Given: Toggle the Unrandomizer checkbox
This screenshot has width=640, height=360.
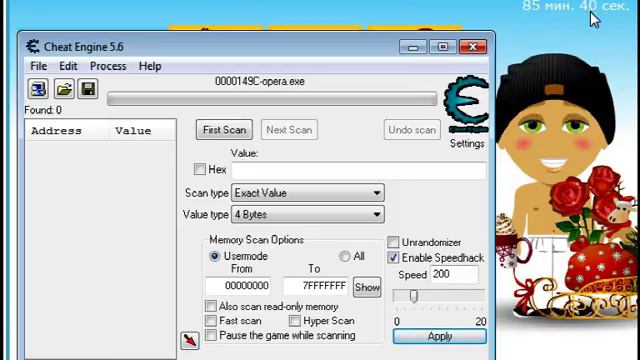Looking at the screenshot, I should click(x=393, y=242).
